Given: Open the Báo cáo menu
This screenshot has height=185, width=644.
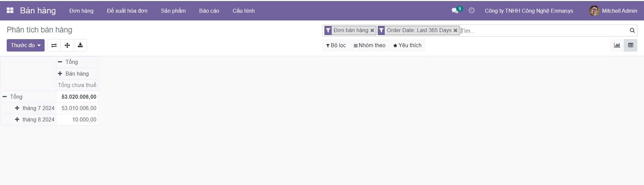Looking at the screenshot, I should point(209,11).
